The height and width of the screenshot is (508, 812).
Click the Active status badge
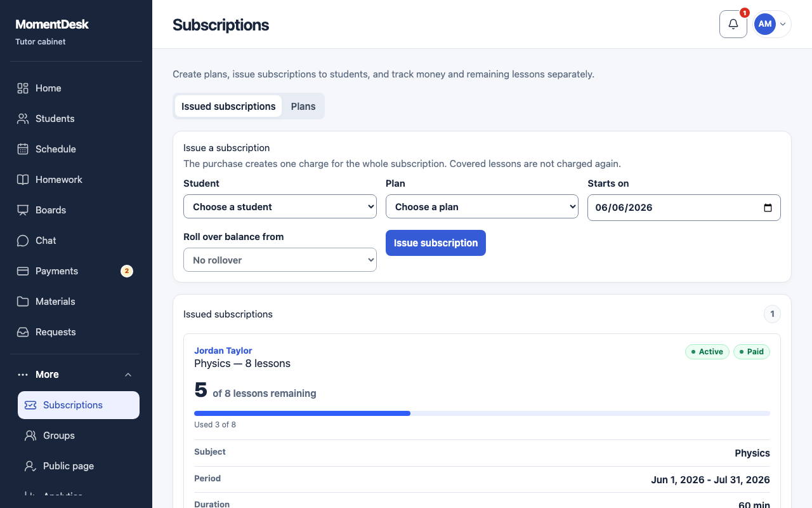coord(707,352)
